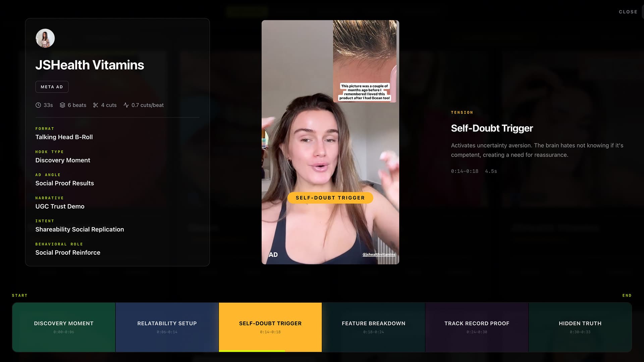
Task: Jump to the Relatability Setup beat
Action: [x=167, y=327]
